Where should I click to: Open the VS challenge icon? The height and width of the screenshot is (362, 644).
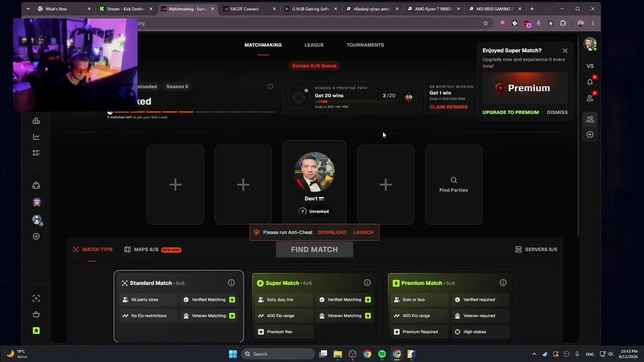pyautogui.click(x=590, y=66)
